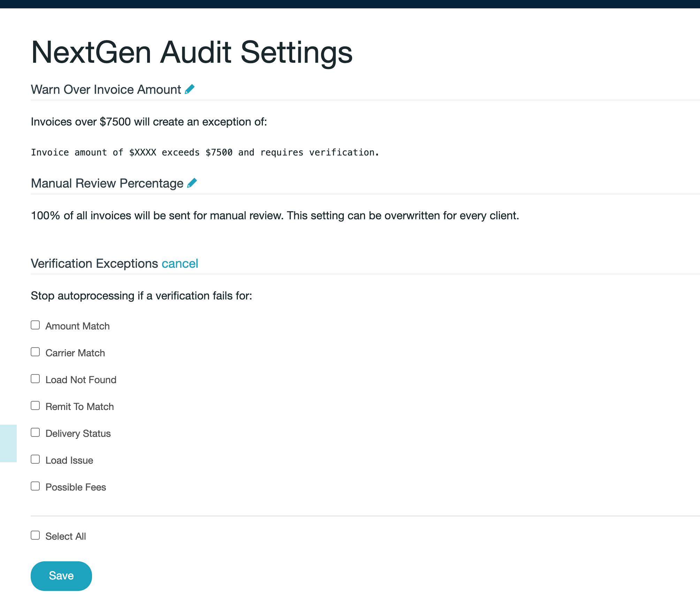700x615 pixels.
Task: Click the Possible Fees label
Action: [76, 487]
